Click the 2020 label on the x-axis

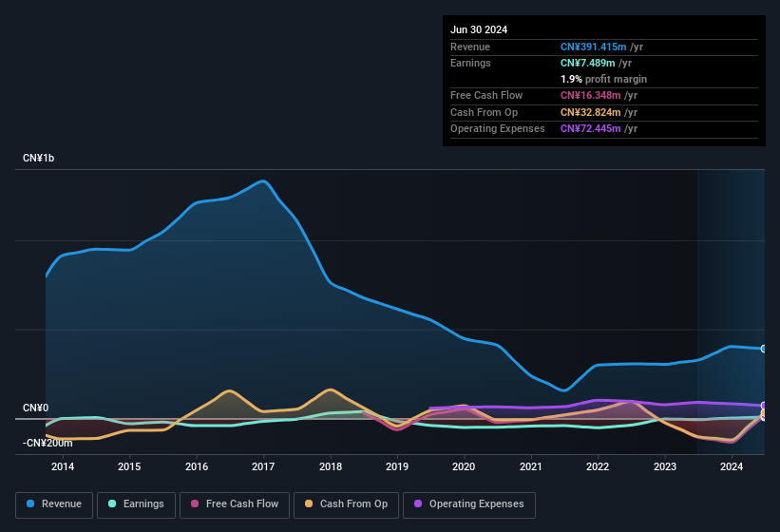(464, 466)
